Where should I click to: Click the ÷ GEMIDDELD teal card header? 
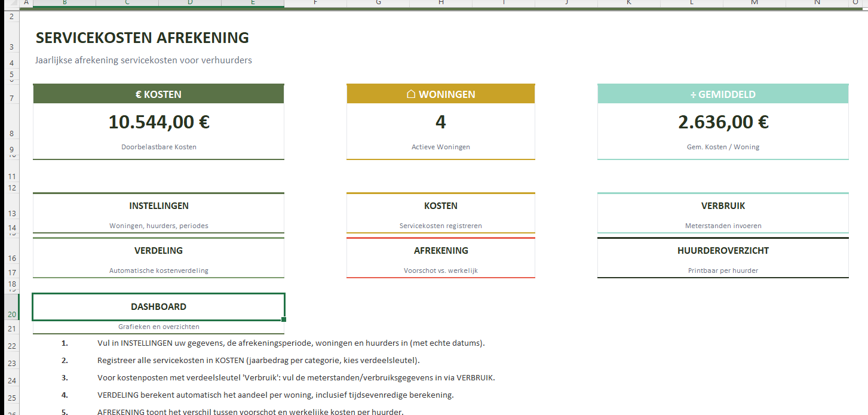click(x=723, y=94)
